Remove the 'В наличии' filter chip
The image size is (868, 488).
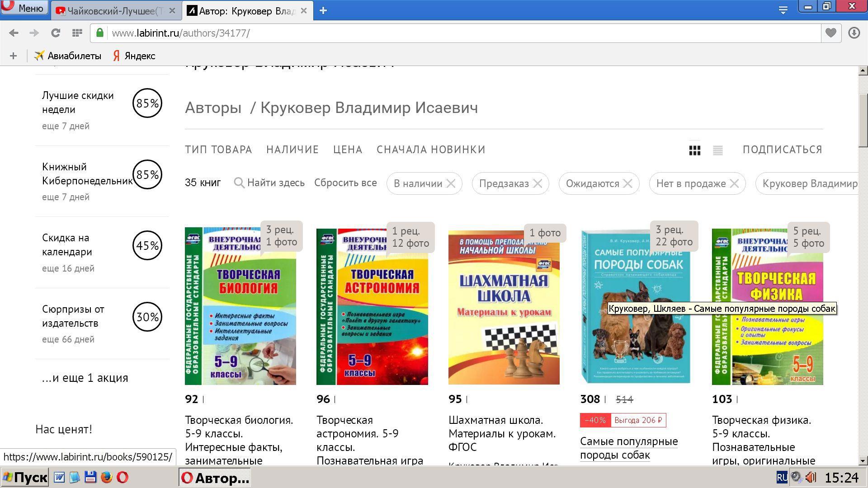coord(451,183)
